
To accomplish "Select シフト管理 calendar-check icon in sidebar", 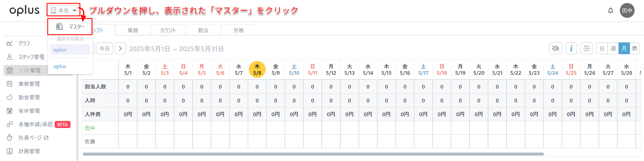I will click(x=10, y=70).
